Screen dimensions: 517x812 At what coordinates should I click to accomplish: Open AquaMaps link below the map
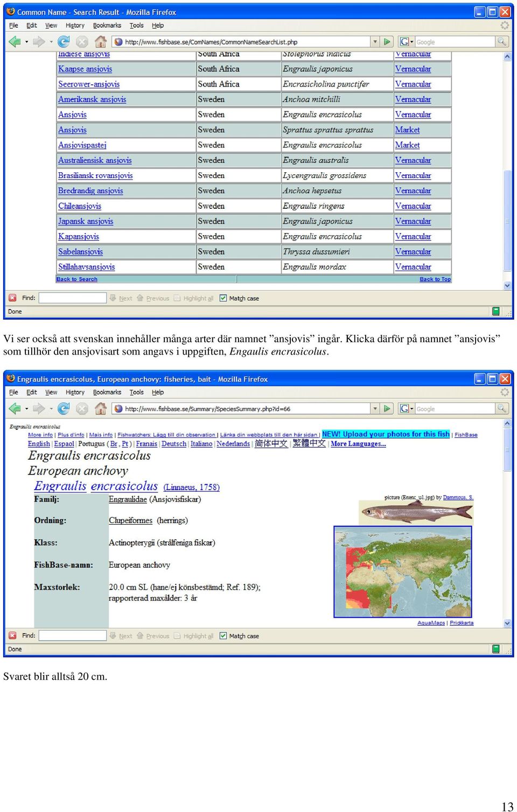pos(431,623)
